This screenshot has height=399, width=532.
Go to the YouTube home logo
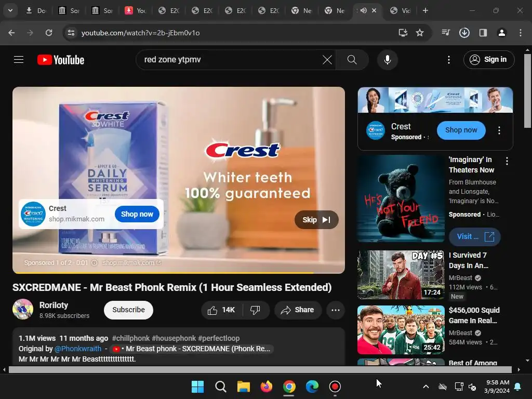click(61, 60)
